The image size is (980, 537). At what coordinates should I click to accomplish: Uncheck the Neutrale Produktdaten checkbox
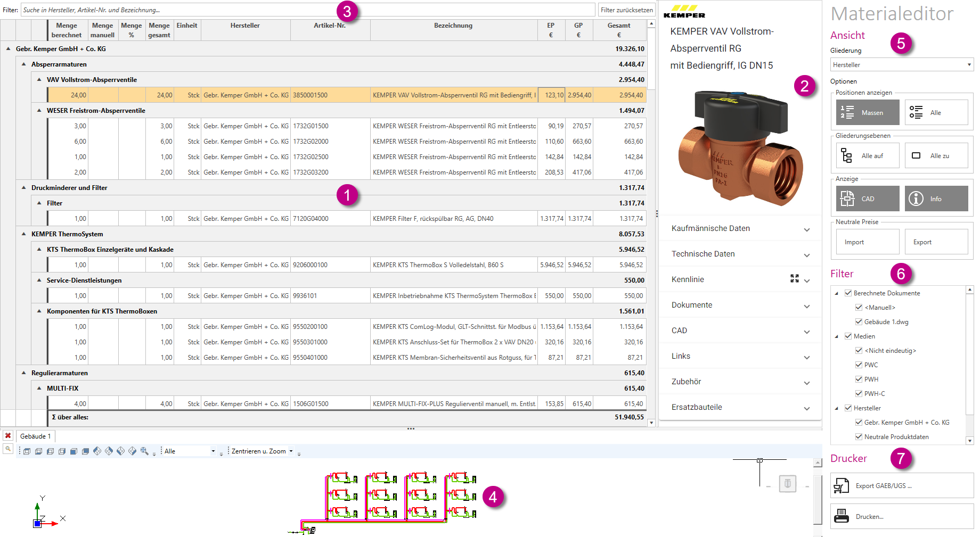[859, 437]
